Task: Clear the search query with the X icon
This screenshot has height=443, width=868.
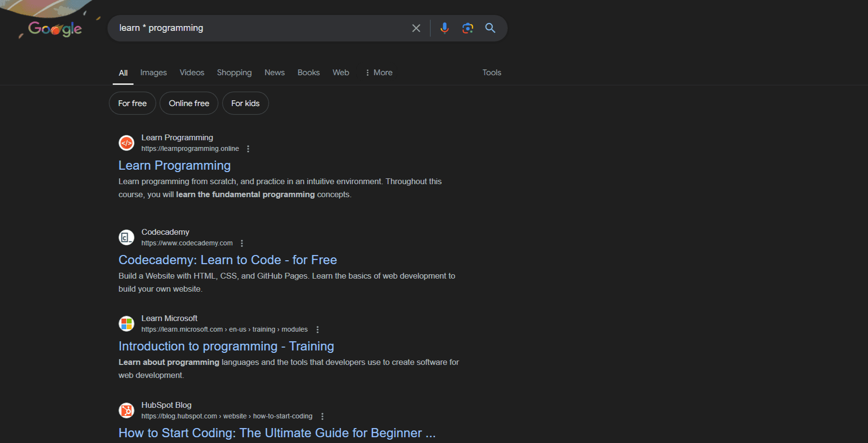Action: (416, 28)
